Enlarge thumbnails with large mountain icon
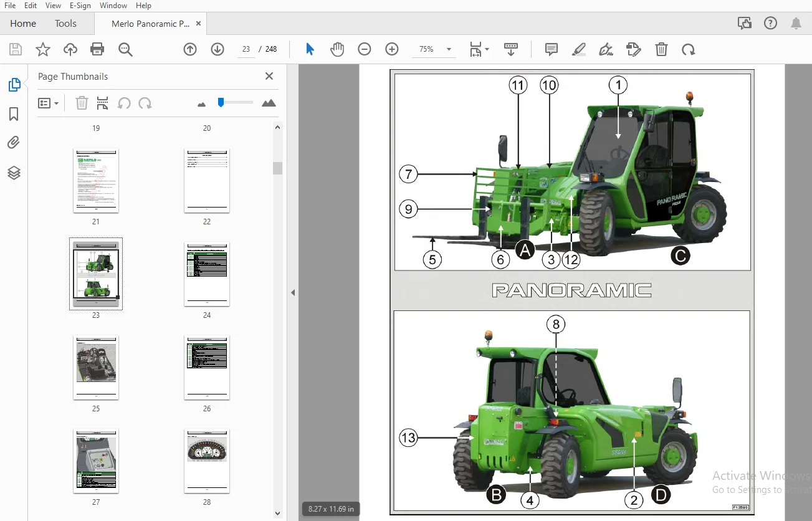The image size is (812, 521). 269,103
